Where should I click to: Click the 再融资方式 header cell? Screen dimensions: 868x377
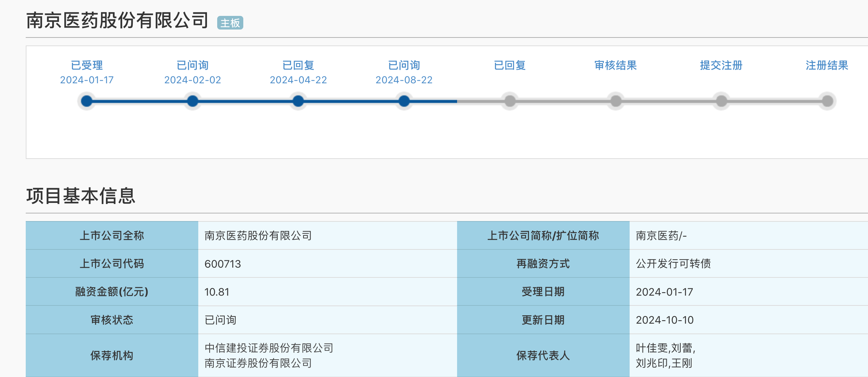pos(543,263)
